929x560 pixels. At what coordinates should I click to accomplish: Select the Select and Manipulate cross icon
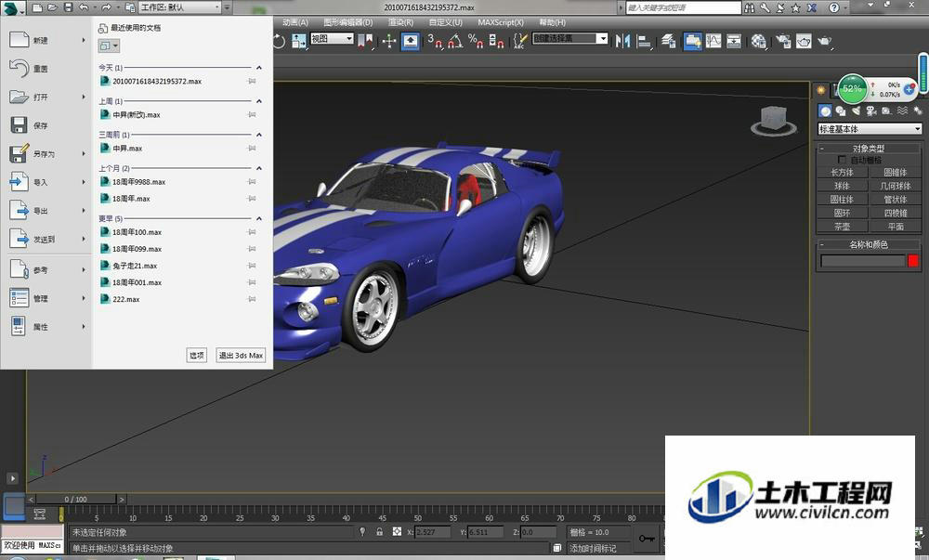(389, 41)
